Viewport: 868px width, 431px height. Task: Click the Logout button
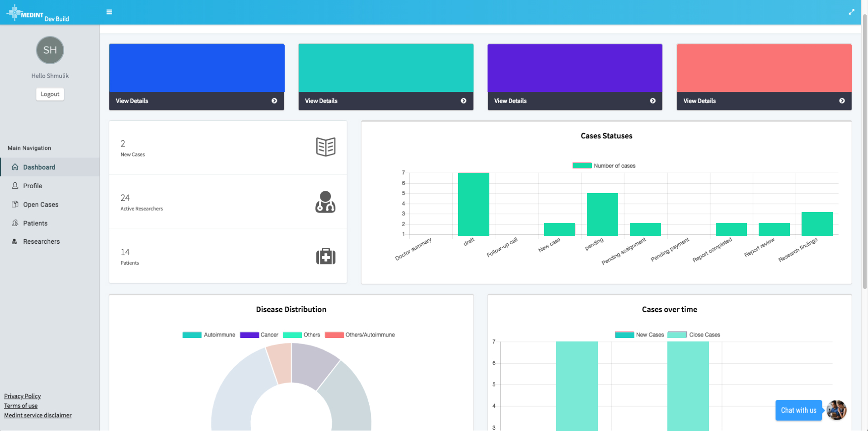click(x=50, y=94)
